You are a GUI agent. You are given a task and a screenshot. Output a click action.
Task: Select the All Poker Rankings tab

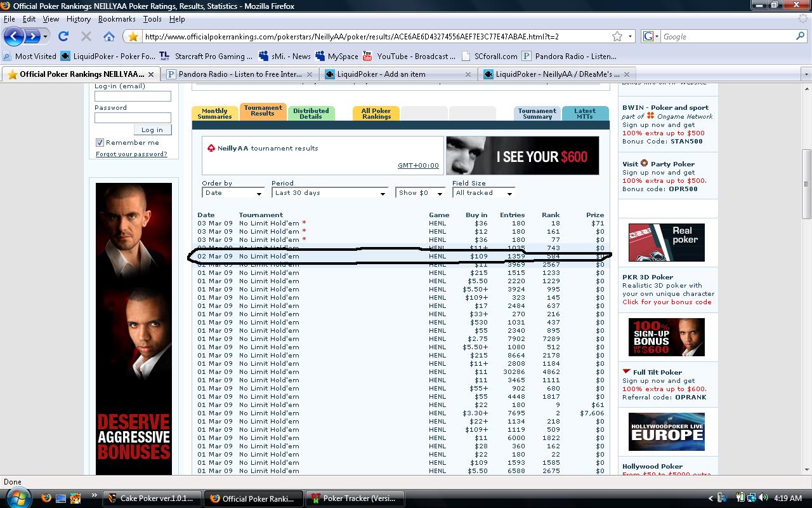[x=376, y=113]
